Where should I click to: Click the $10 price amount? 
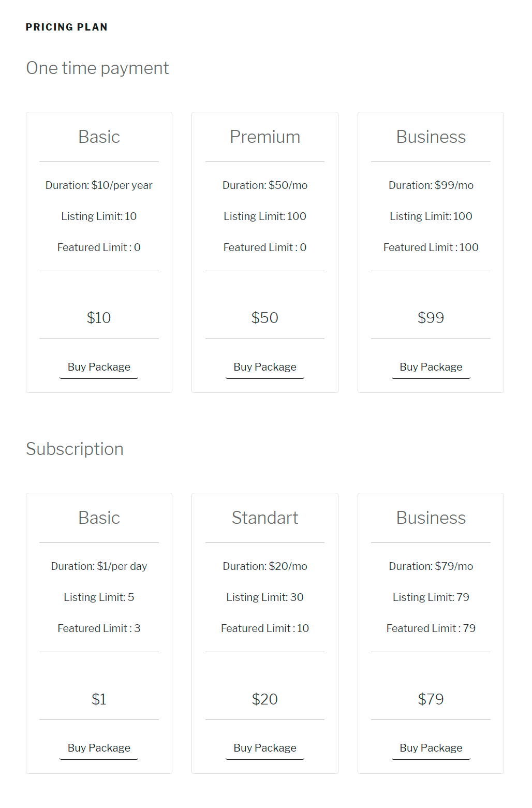(99, 318)
